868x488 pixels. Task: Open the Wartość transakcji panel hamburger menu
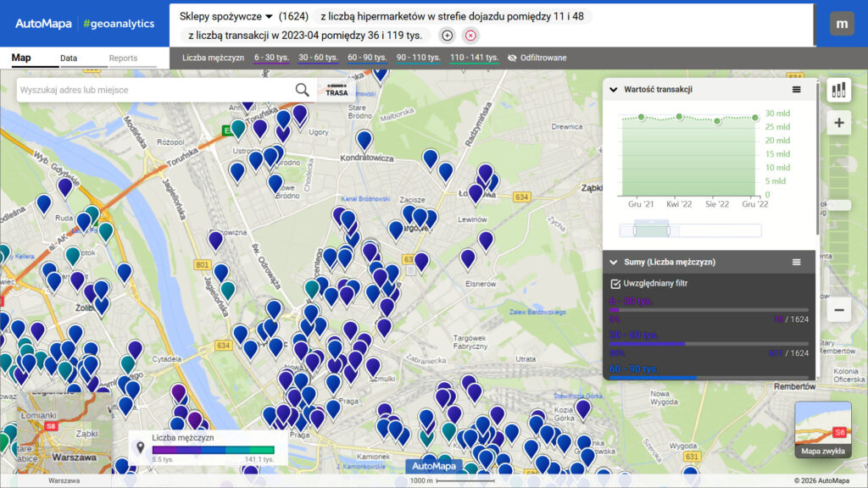(796, 89)
